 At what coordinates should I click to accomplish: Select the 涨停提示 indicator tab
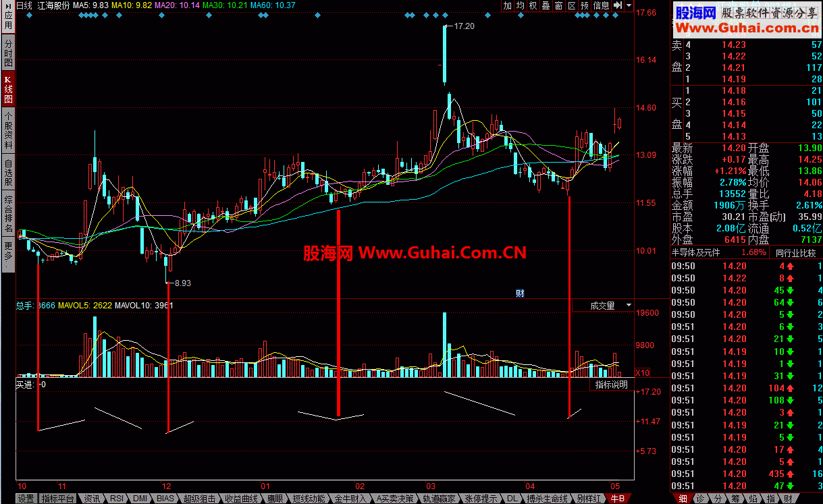coord(481,499)
